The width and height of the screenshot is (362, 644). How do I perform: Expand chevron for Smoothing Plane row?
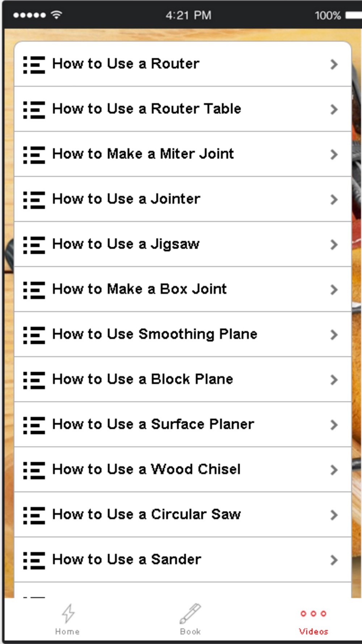coord(334,335)
